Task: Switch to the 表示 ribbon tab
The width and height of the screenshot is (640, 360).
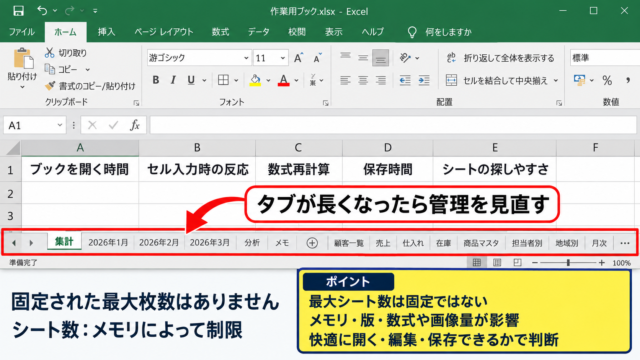Action: click(333, 32)
